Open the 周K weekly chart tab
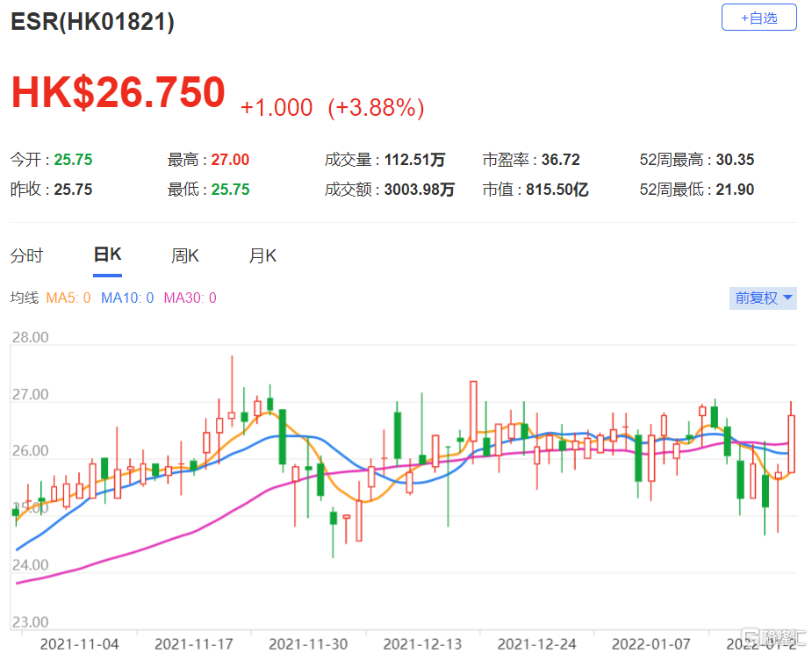Screen dimensions: 812x653 coord(184,256)
